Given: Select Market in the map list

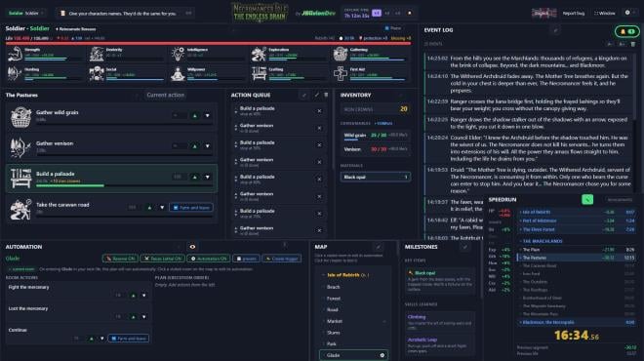Looking at the screenshot, I should (335, 321).
